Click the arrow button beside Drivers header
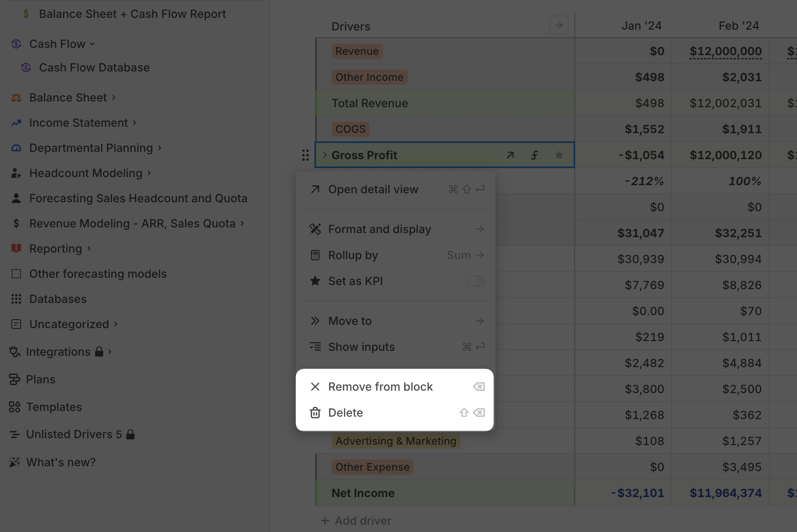Screen dimensions: 797x532 tap(559, 25)
